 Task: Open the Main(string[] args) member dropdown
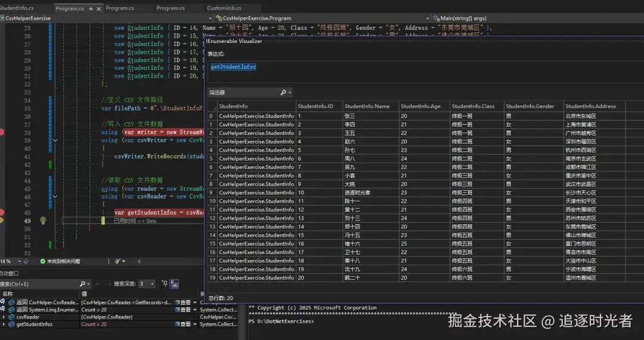coord(538,18)
